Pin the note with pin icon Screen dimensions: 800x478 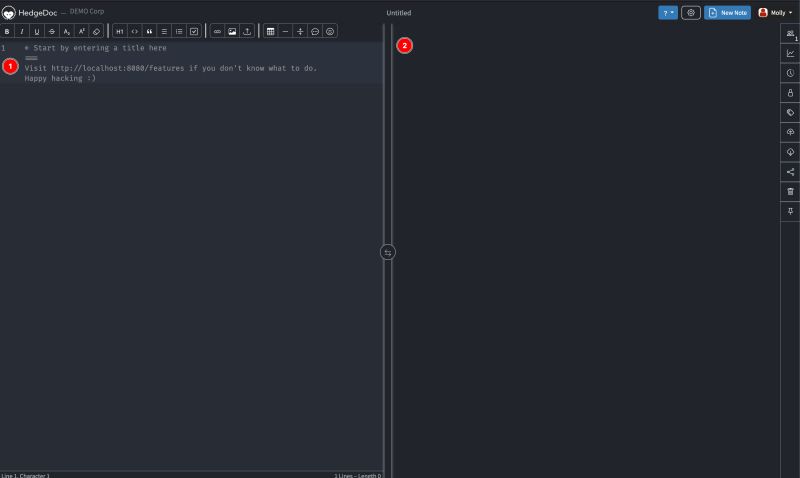pyautogui.click(x=790, y=211)
